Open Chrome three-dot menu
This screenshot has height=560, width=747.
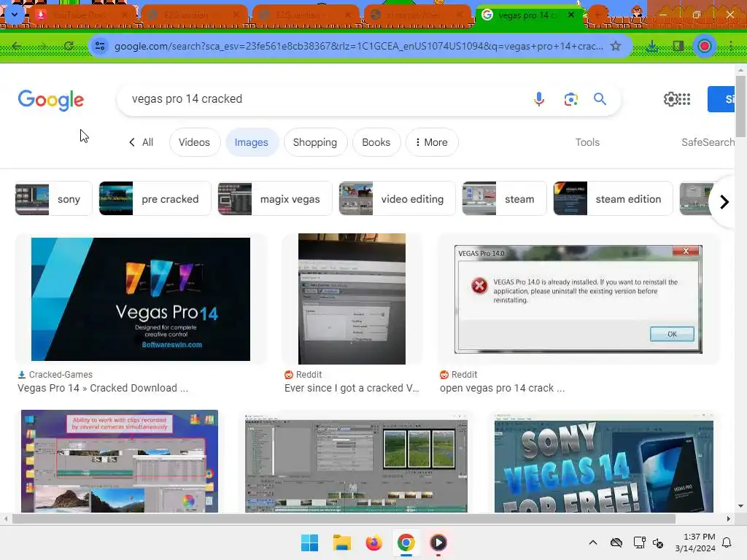(730, 46)
